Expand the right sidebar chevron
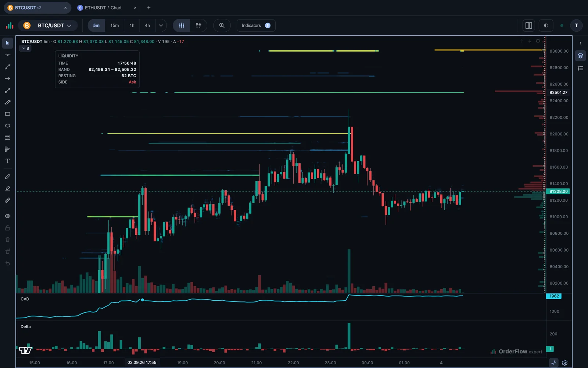Image resolution: width=588 pixels, height=368 pixels. click(x=580, y=43)
